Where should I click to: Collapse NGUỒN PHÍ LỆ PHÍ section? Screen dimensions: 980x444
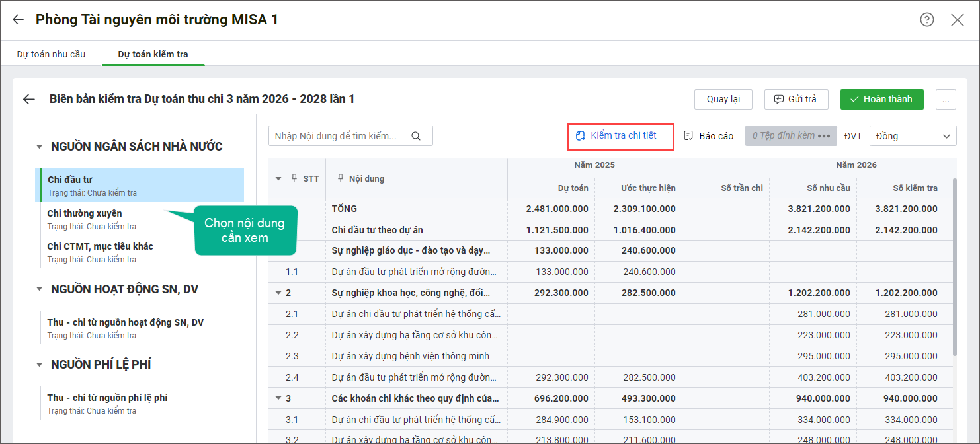click(40, 365)
